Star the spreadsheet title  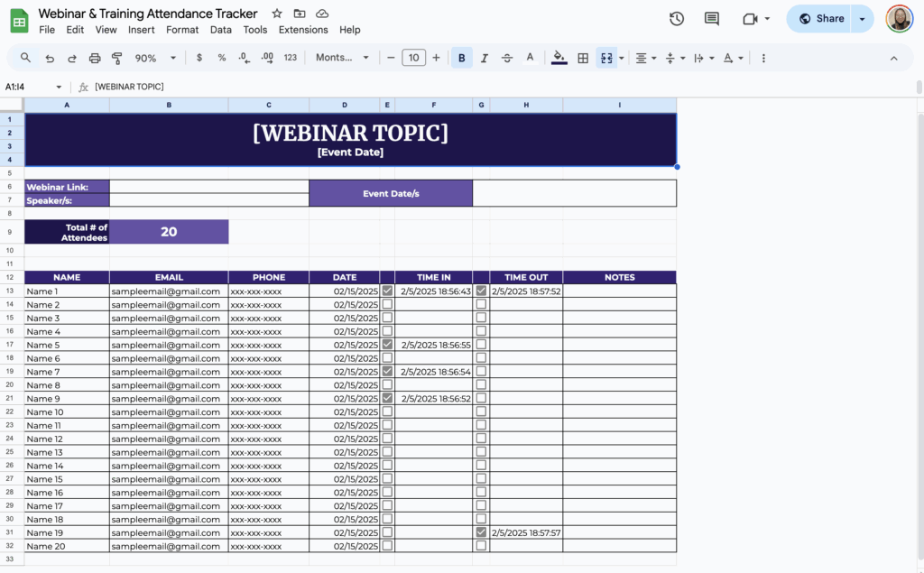click(x=276, y=14)
